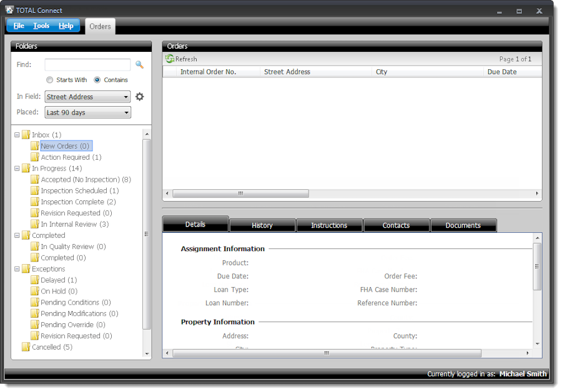Sort by Internal Order No. column header
The height and width of the screenshot is (392, 562).
[x=218, y=72]
